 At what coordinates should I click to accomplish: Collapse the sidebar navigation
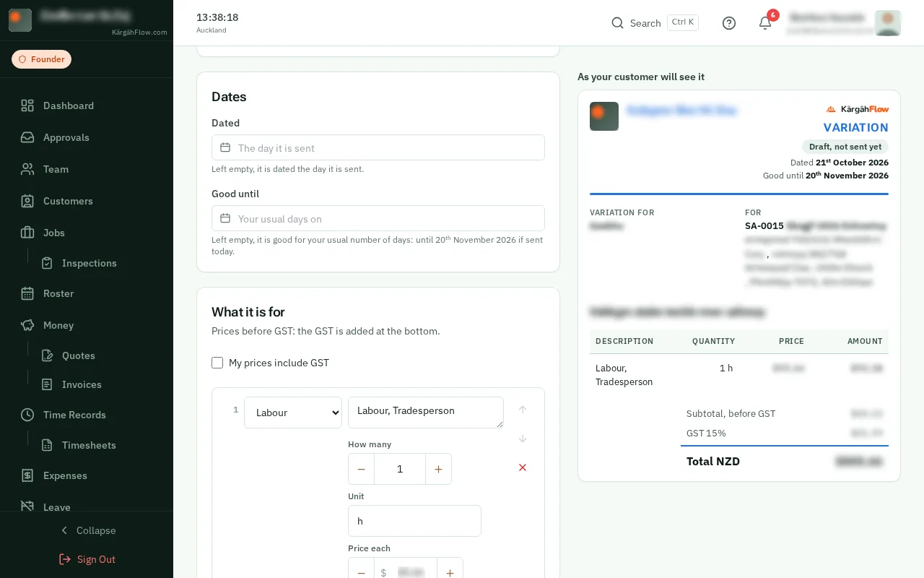87,530
